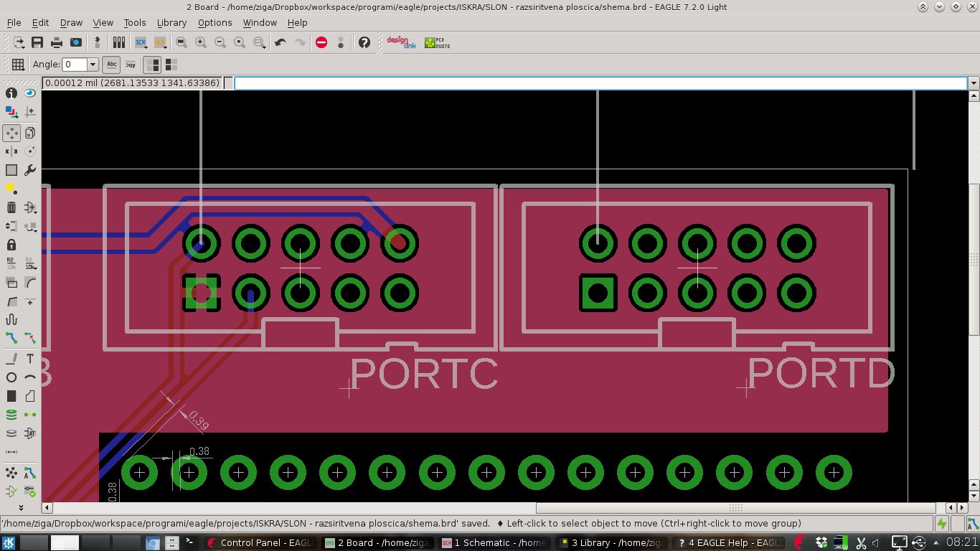Toggle normal Abc text orientation
980x551 pixels.
[x=111, y=65]
